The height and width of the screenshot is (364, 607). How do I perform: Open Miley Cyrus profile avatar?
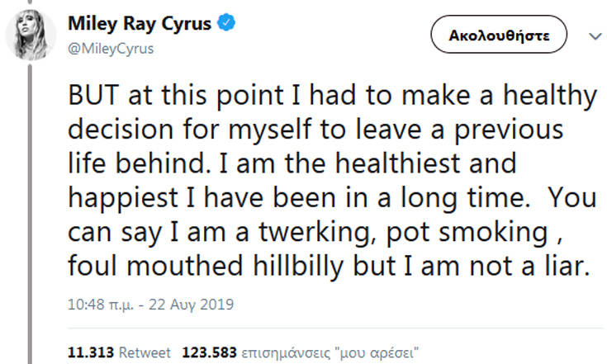click(x=32, y=35)
